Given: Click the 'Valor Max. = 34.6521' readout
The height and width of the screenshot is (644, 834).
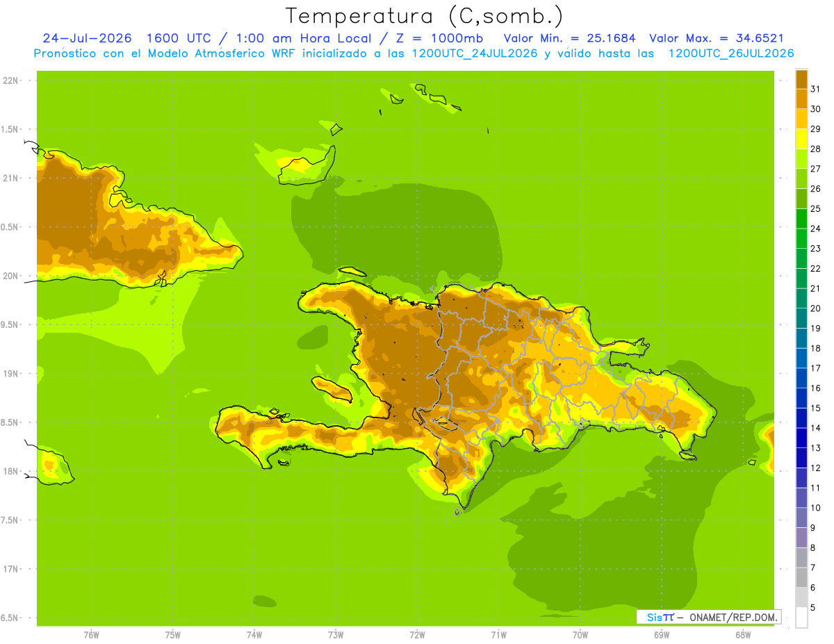Looking at the screenshot, I should pos(717,38).
